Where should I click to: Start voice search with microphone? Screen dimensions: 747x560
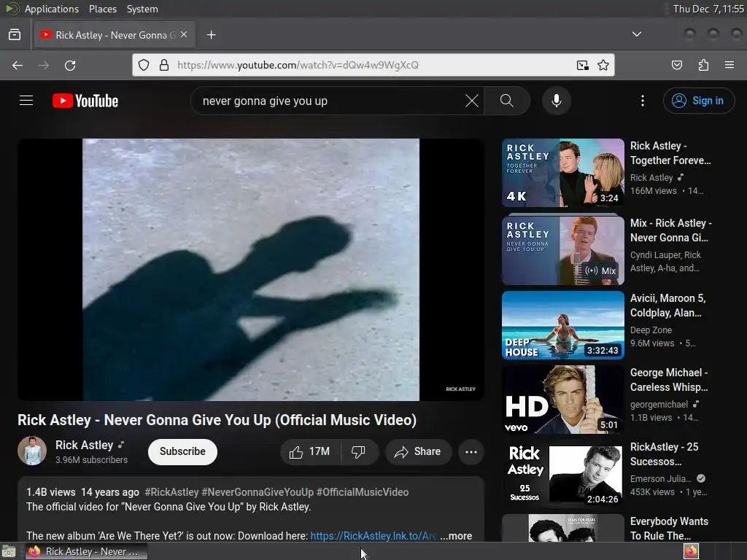click(557, 101)
